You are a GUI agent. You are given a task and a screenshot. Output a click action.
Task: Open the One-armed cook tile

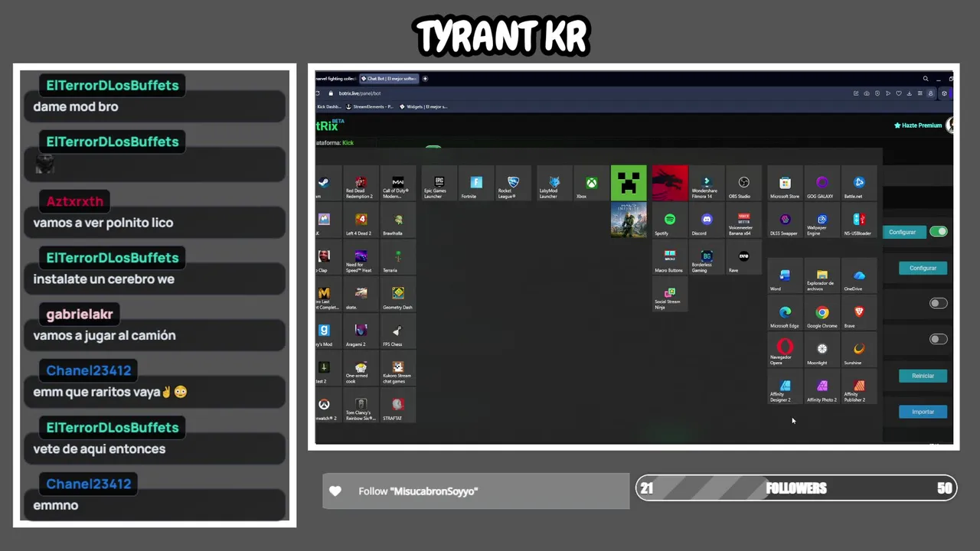pos(361,369)
